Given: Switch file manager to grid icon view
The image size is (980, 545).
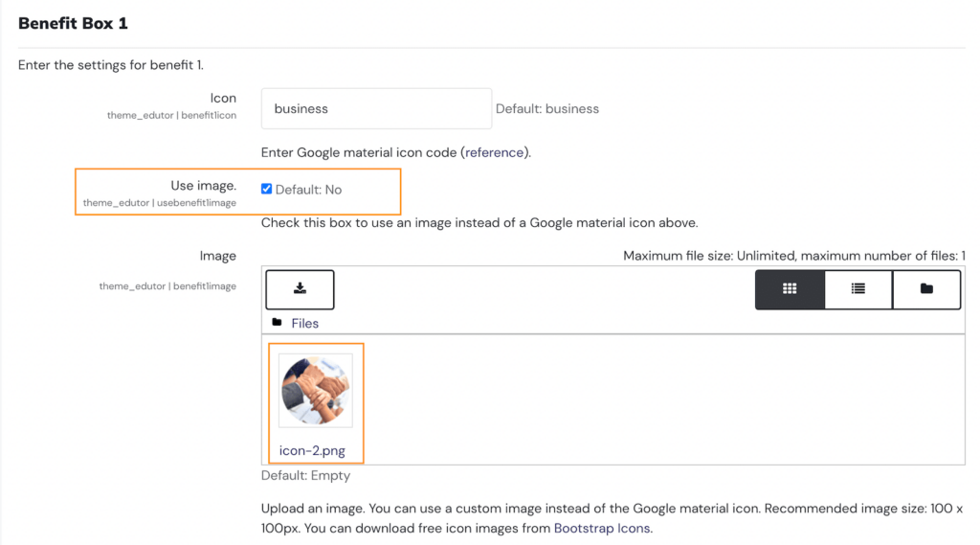Looking at the screenshot, I should click(x=790, y=289).
